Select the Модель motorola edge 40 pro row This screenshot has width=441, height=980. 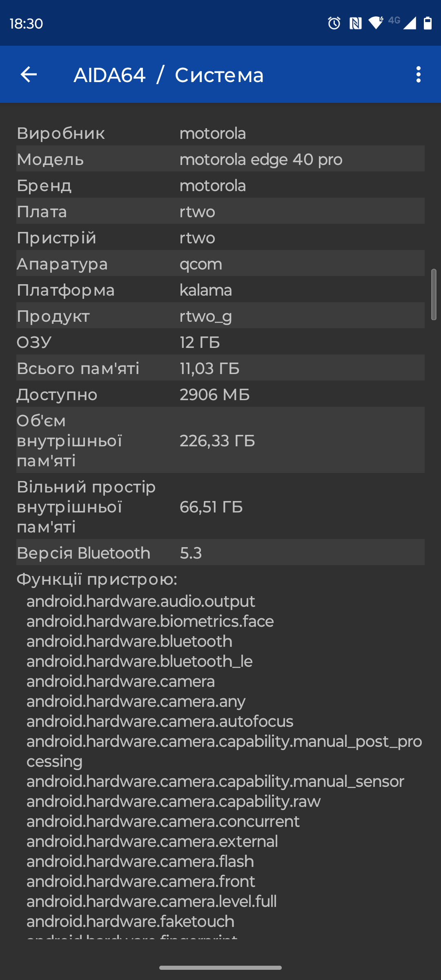click(x=220, y=158)
